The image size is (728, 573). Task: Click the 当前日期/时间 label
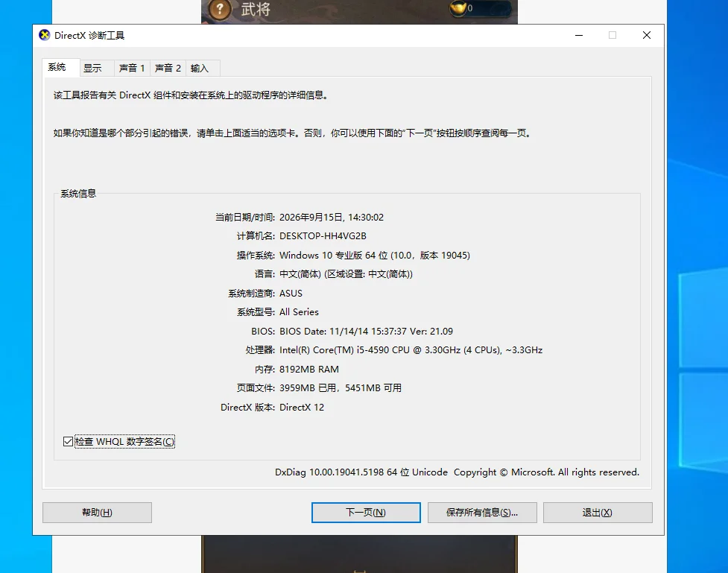245,218
